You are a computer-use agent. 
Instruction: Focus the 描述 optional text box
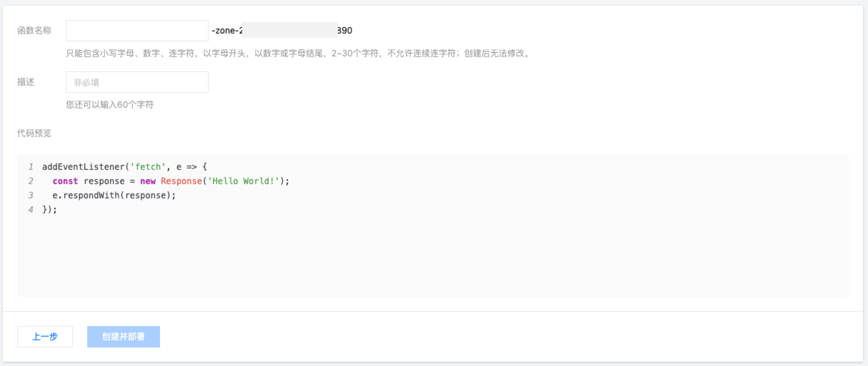pos(137,82)
